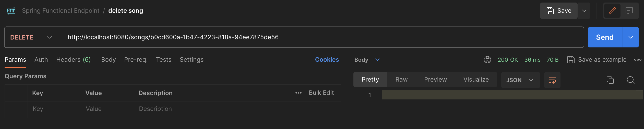Open the Tests tab
644x129 pixels.
163,60
